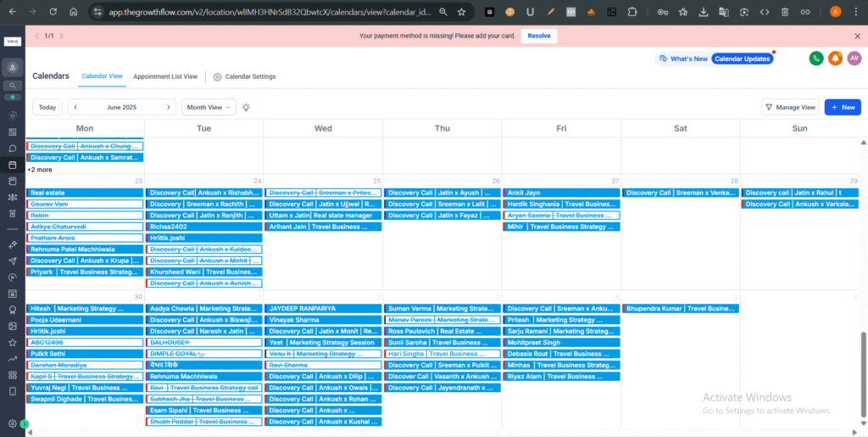Open 'Real estate' event on Monday 23
Screen dimensions: 868x437
[x=85, y=193]
